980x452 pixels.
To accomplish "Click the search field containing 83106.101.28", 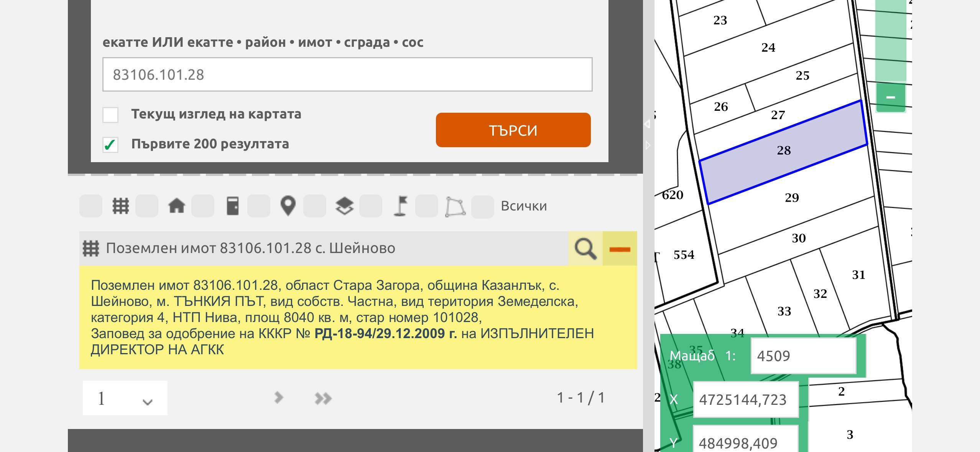I will point(347,74).
